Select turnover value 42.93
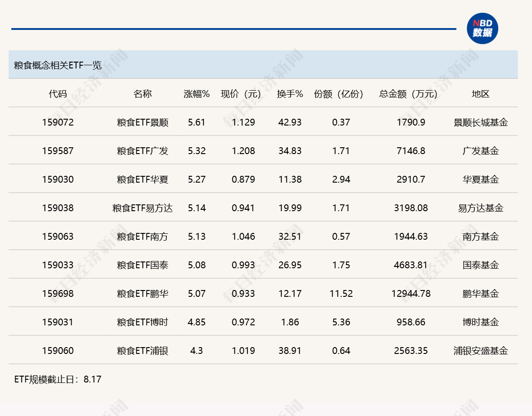 pos(290,122)
